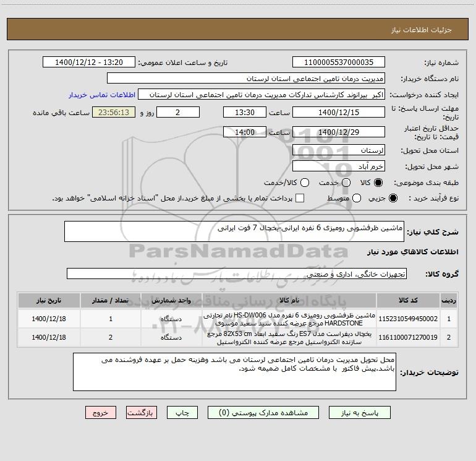Click the ES7 refrigerator product name cell

(289, 338)
